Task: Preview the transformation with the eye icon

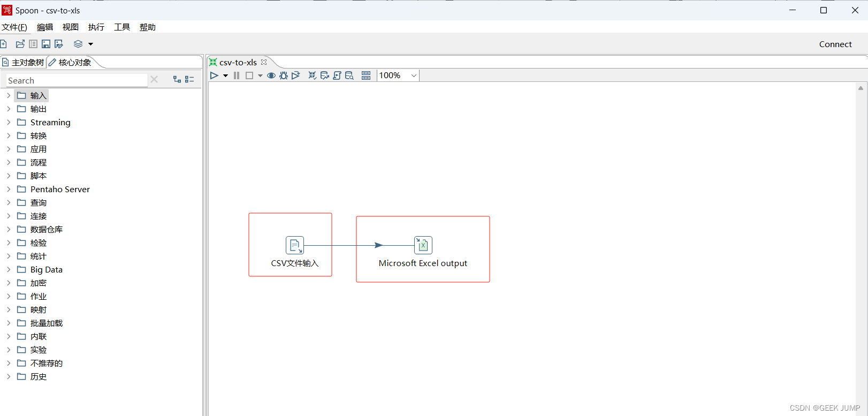Action: (x=271, y=75)
